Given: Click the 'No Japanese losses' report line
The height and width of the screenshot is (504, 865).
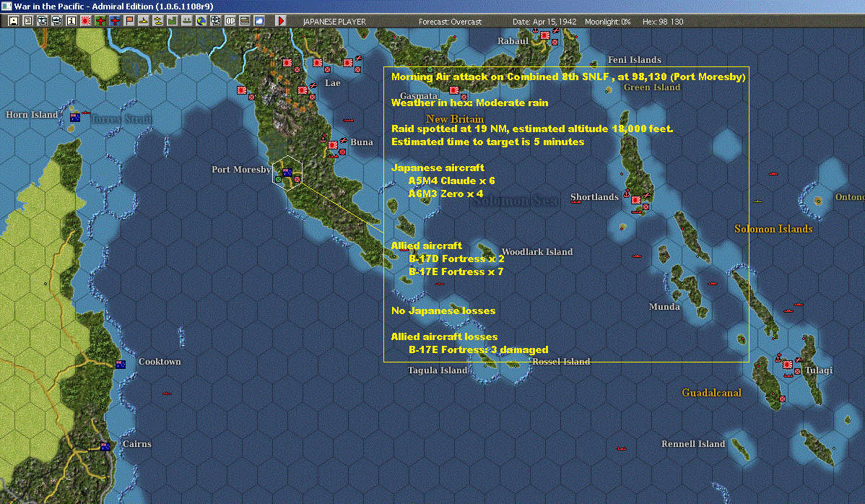Looking at the screenshot, I should coord(443,310).
